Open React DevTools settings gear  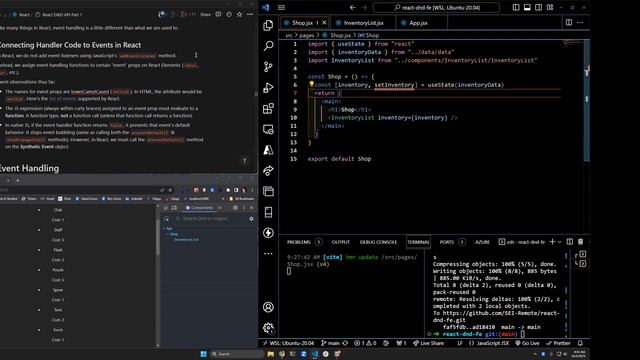[x=251, y=219]
